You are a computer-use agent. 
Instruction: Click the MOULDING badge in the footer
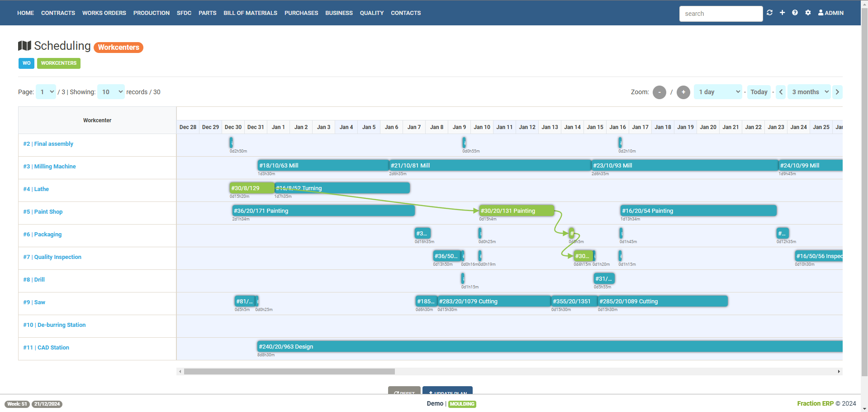pos(462,404)
